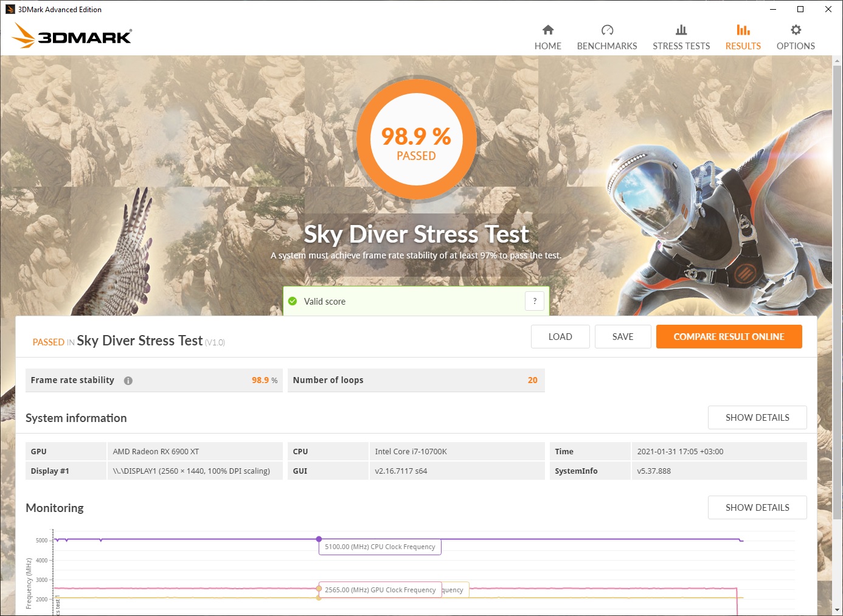Show details for Monitoring

757,508
